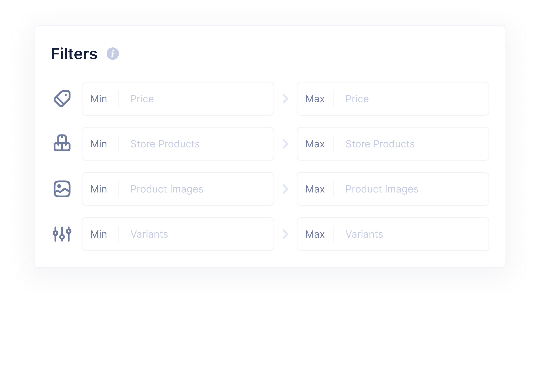Click the chevron between Min and Max Price

pyautogui.click(x=286, y=99)
